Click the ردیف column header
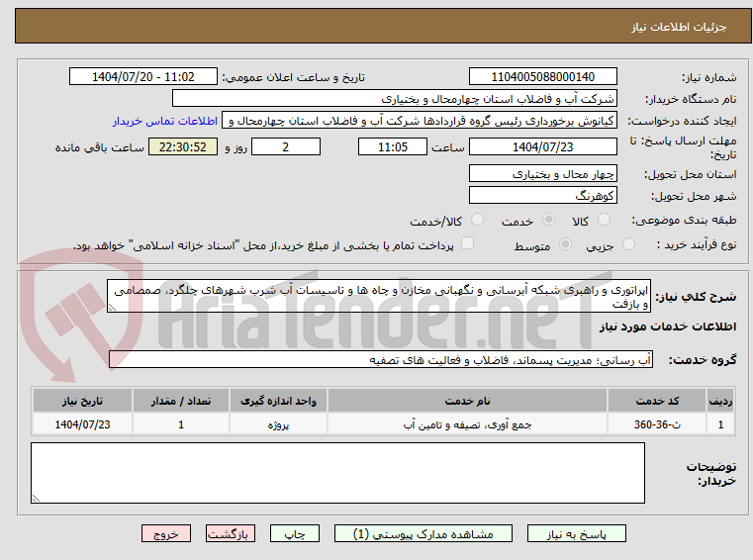The width and height of the screenshot is (753, 560). pyautogui.click(x=720, y=401)
